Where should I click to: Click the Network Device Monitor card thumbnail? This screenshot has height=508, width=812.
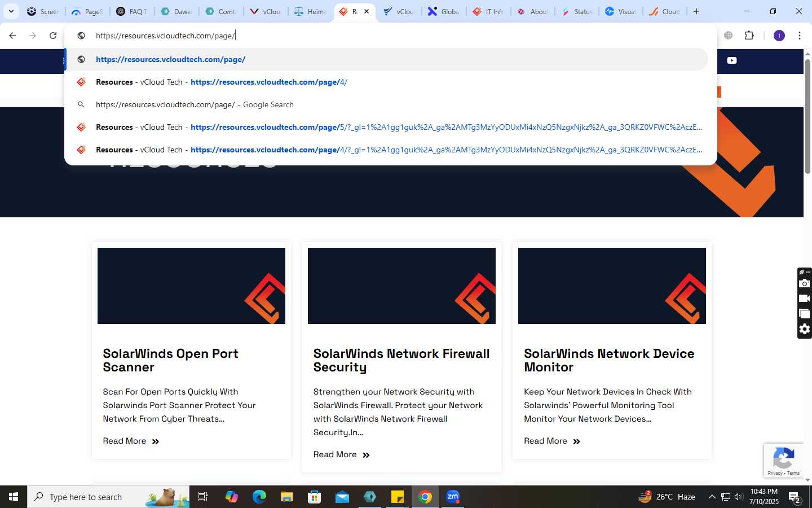[612, 286]
